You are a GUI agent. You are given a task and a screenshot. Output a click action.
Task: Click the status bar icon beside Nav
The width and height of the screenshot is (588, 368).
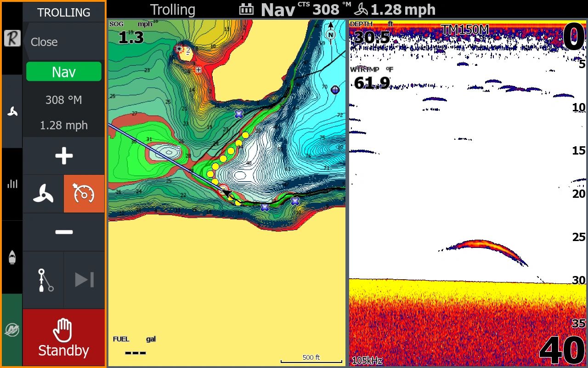(247, 10)
